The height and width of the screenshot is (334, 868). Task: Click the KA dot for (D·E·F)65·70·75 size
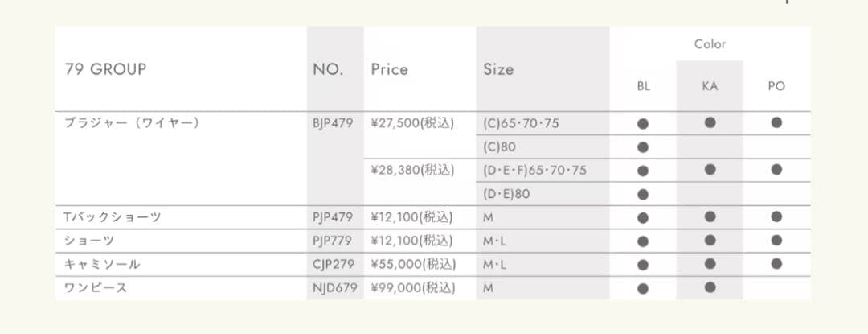[710, 170]
